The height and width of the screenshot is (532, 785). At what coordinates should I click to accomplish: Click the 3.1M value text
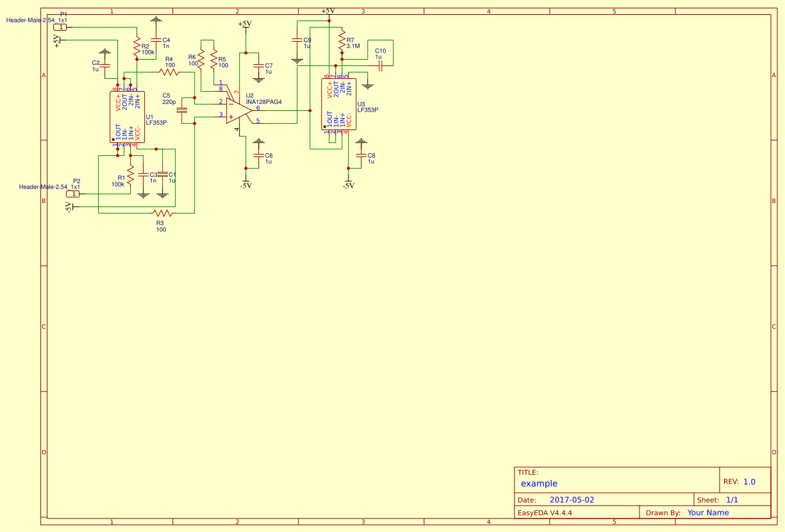(353, 46)
